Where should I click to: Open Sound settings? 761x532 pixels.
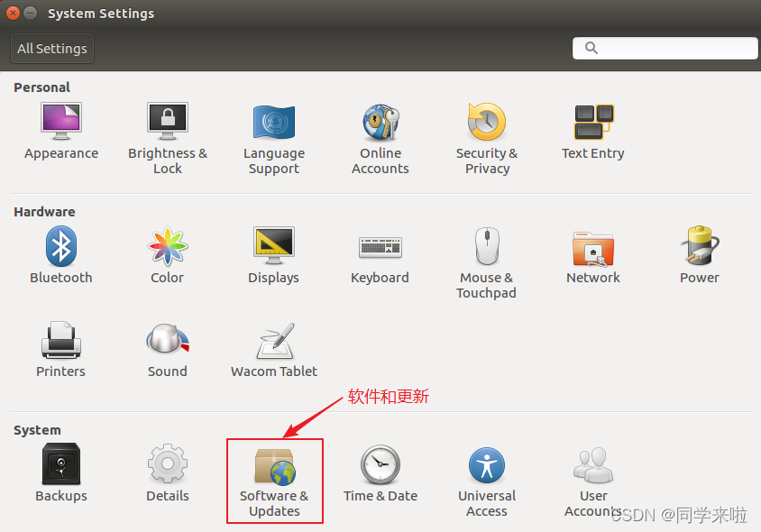point(168,350)
